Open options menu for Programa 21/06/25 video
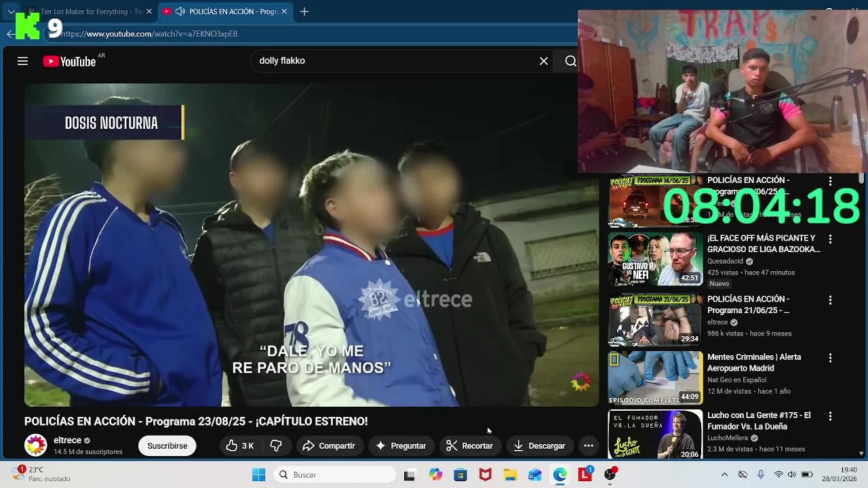 tap(830, 300)
